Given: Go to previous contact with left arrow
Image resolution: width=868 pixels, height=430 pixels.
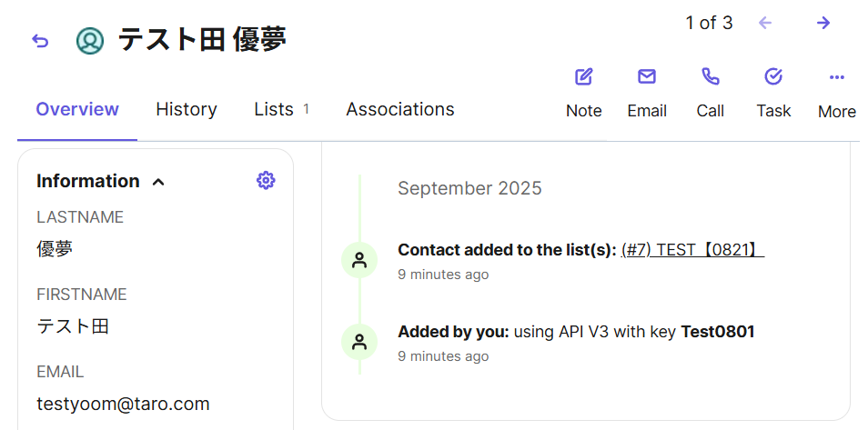Looking at the screenshot, I should tap(765, 23).
